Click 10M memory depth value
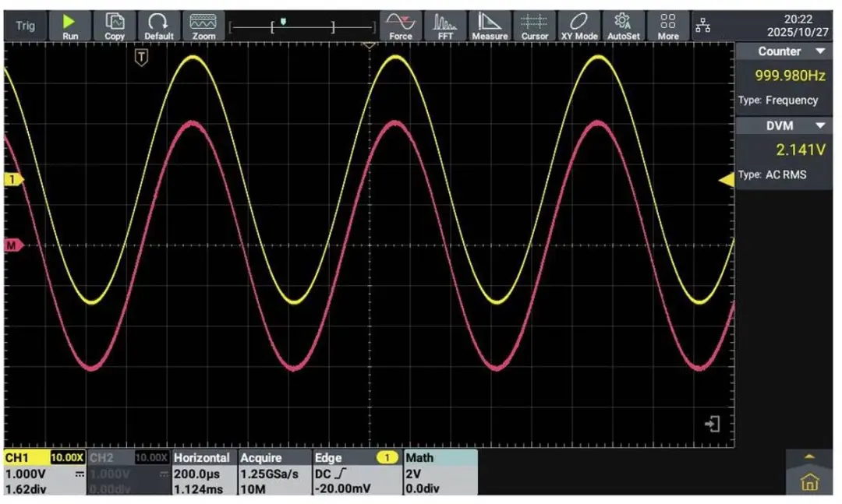The height and width of the screenshot is (504, 842). 253,489
